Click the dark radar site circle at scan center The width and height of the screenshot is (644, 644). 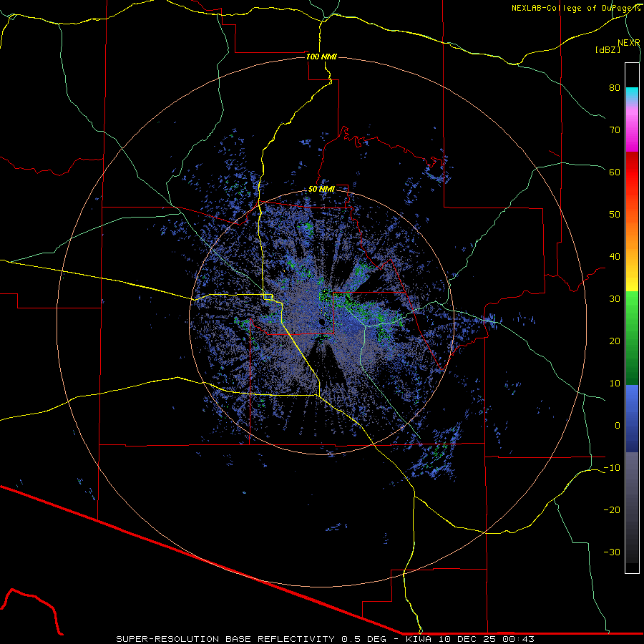321,322
